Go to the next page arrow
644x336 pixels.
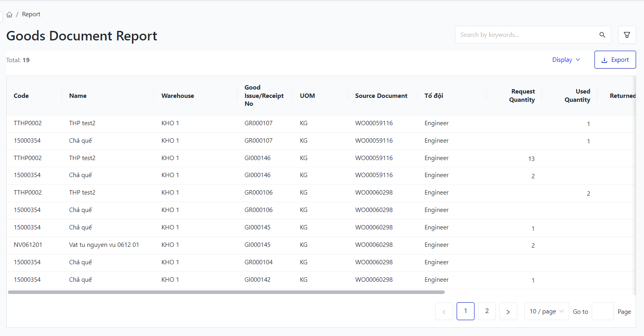click(508, 311)
